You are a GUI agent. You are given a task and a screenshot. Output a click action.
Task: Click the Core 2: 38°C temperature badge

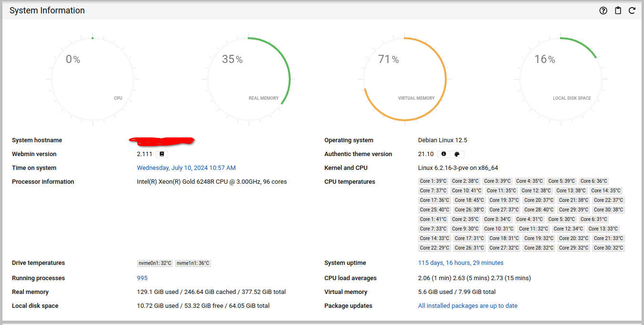pyautogui.click(x=465, y=181)
